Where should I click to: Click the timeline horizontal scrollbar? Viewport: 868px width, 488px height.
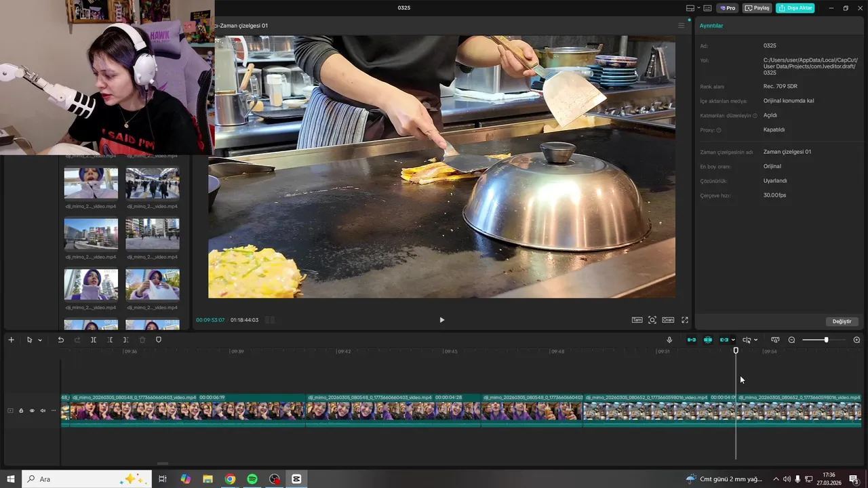point(163,464)
